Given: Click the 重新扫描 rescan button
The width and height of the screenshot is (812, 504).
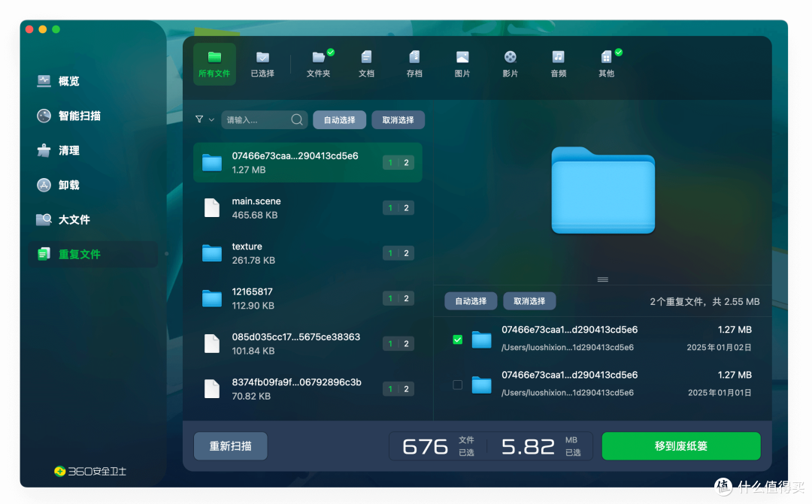Looking at the screenshot, I should pyautogui.click(x=231, y=446).
